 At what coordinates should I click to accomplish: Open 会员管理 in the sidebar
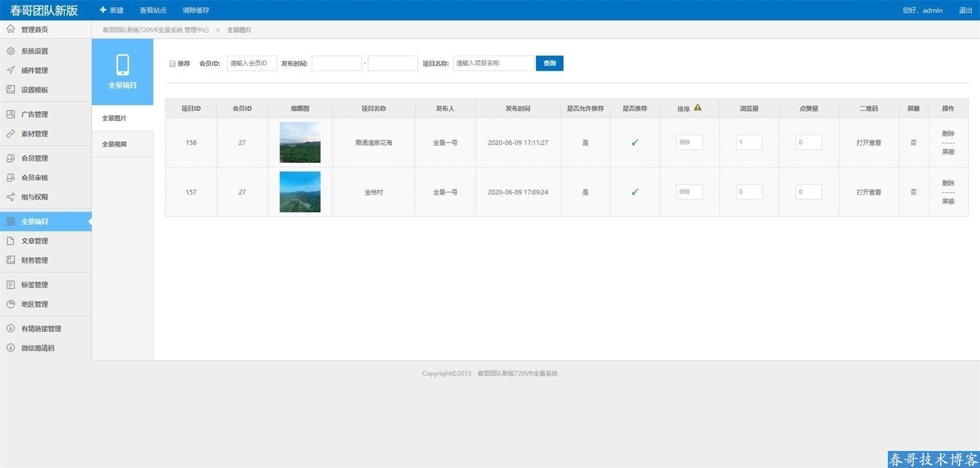tap(35, 158)
